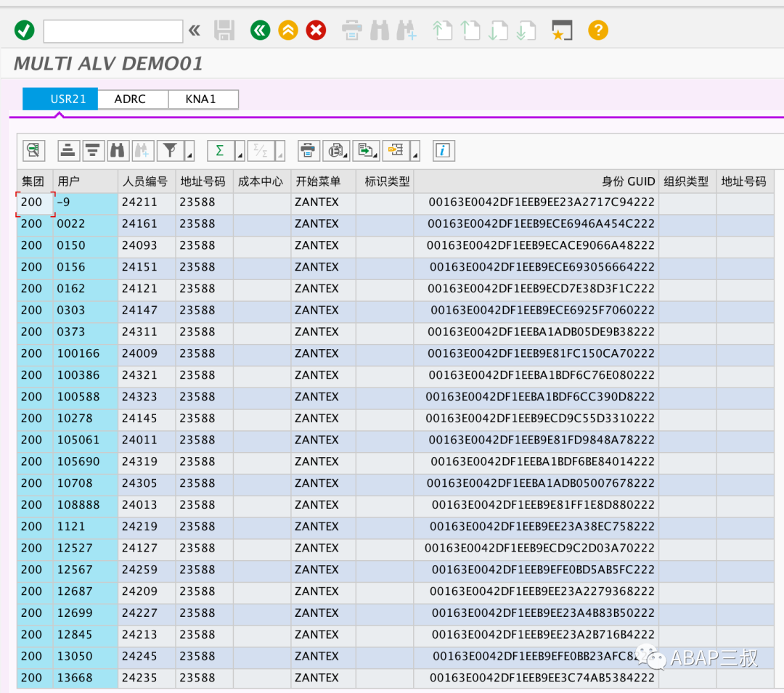Screen dimensions: 784x693
Task: Click the Previous Page icon
Action: click(470, 30)
